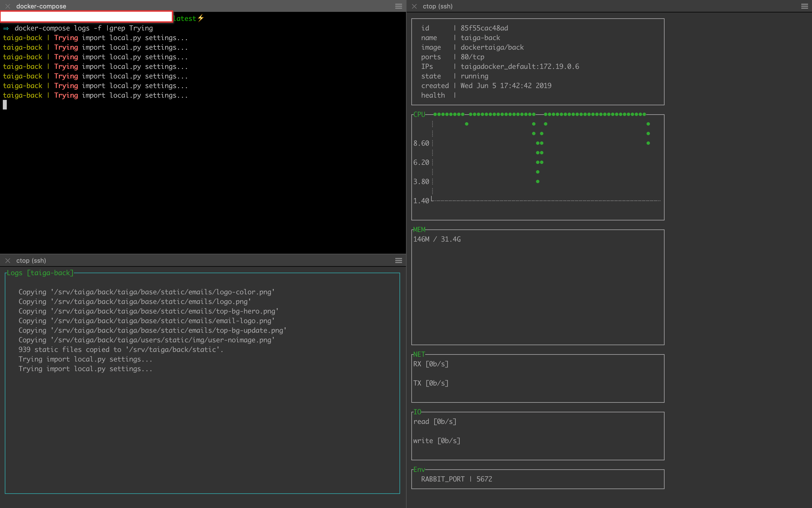Click the MEM panel label
Screen dimensions: 812x508
[419, 229]
